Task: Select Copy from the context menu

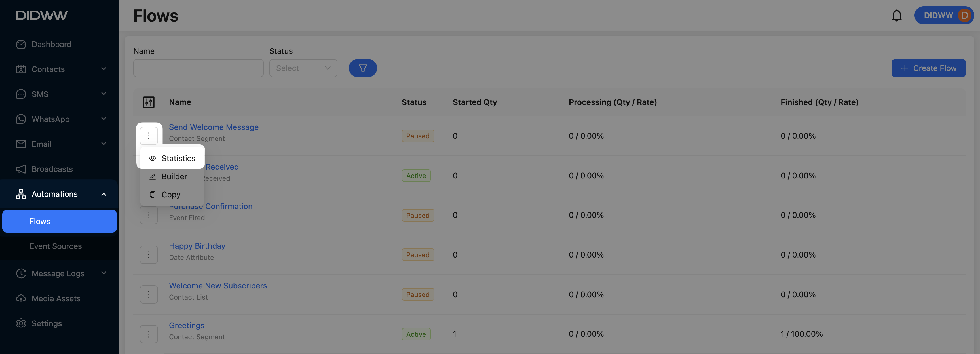Action: [170, 195]
